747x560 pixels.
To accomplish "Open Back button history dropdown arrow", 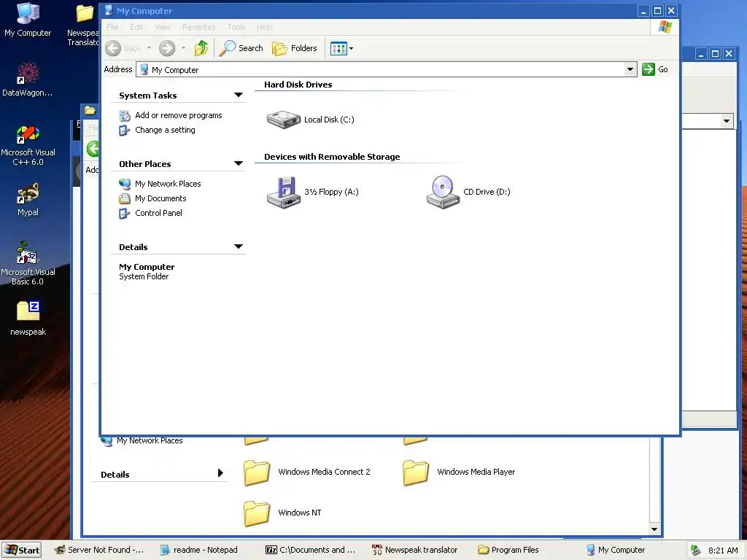I will [149, 48].
